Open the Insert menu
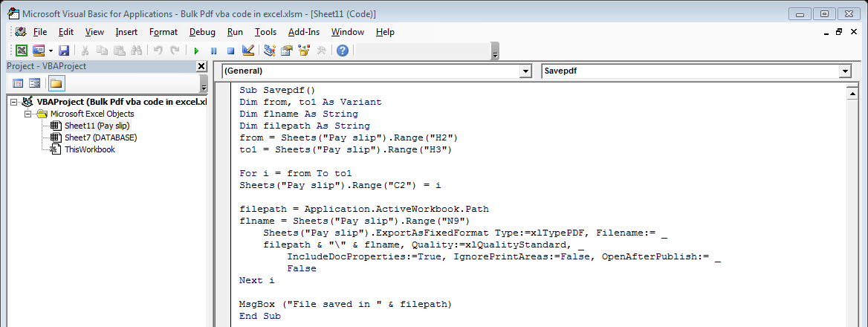 pyautogui.click(x=126, y=32)
